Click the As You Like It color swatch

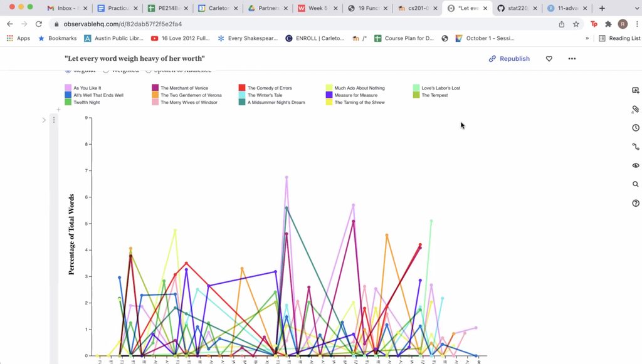click(68, 88)
